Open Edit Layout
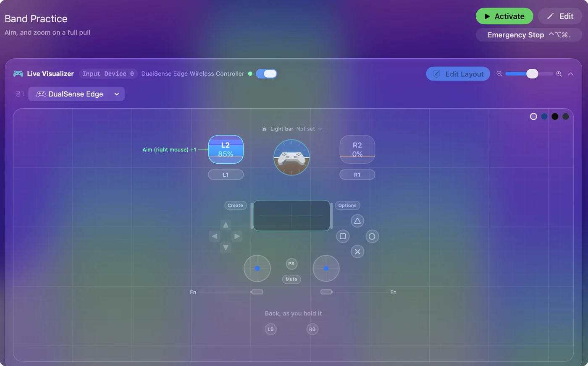 click(458, 74)
